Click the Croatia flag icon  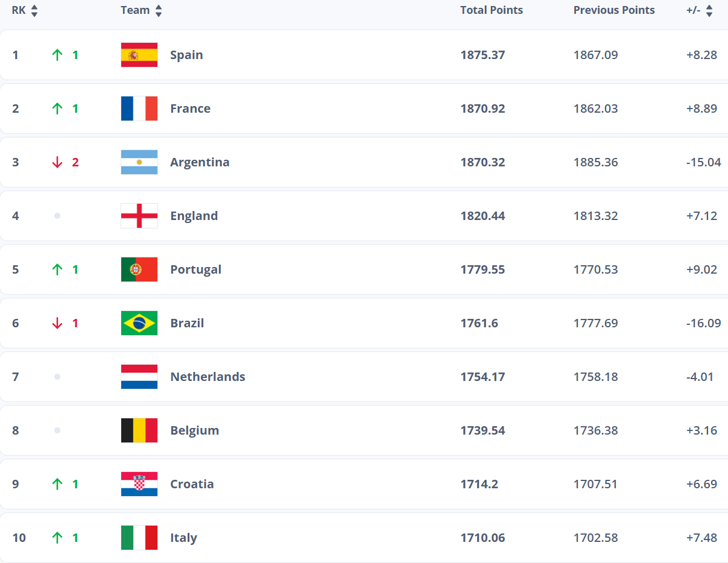pyautogui.click(x=139, y=484)
